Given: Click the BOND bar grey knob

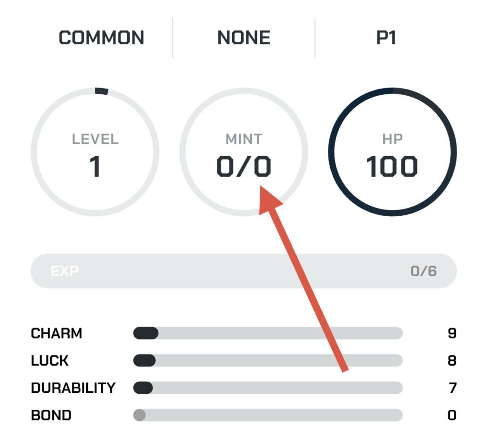Looking at the screenshot, I should pos(140,415).
